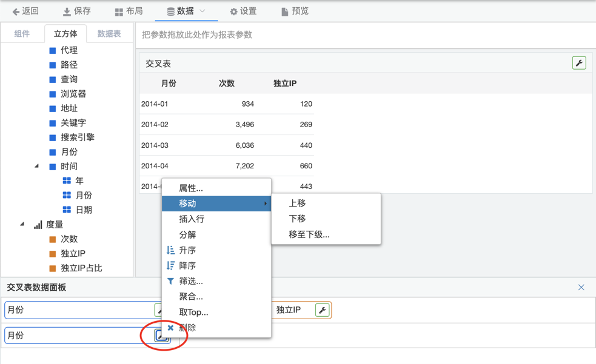Viewport: 596px width, 364px height.
Task: Open the 筛选 filter option
Action: [190, 281]
